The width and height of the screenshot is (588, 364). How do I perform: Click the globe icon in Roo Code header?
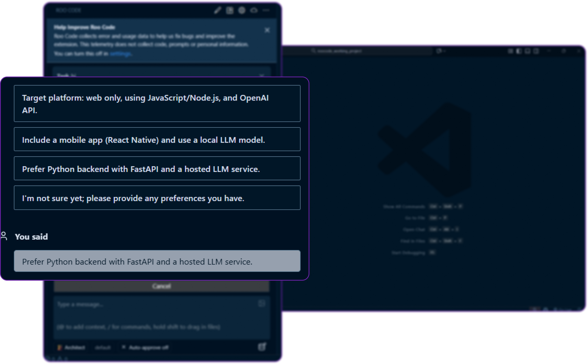(242, 10)
